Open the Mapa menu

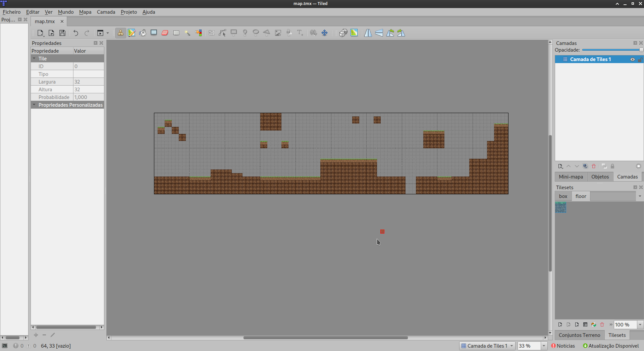click(x=85, y=12)
